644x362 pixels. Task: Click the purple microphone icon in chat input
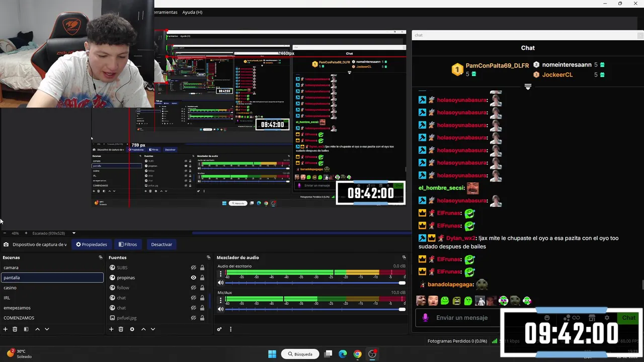tap(425, 318)
